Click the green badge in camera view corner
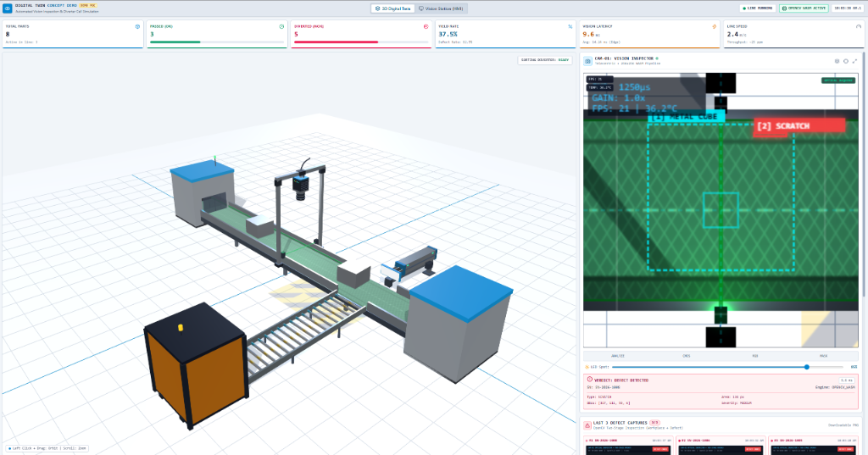The width and height of the screenshot is (868, 455). (x=838, y=80)
